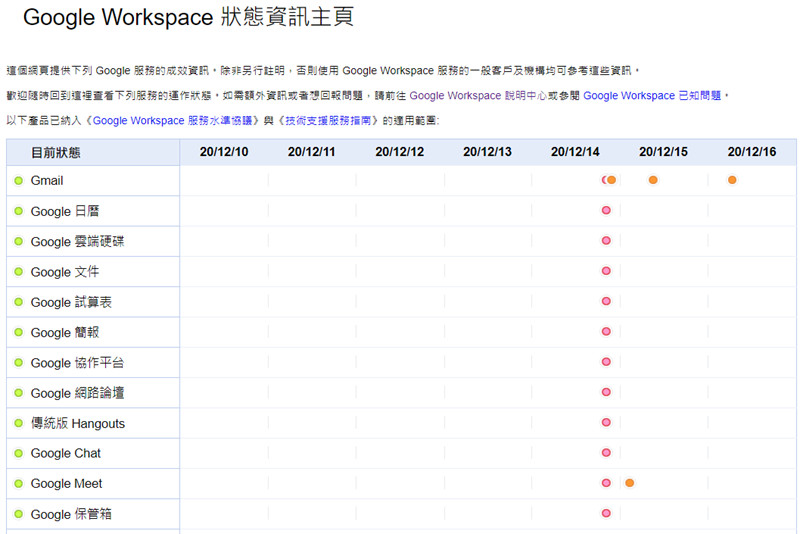Click the 20/12/16 date header
This screenshot has width=800, height=534.
(x=752, y=152)
